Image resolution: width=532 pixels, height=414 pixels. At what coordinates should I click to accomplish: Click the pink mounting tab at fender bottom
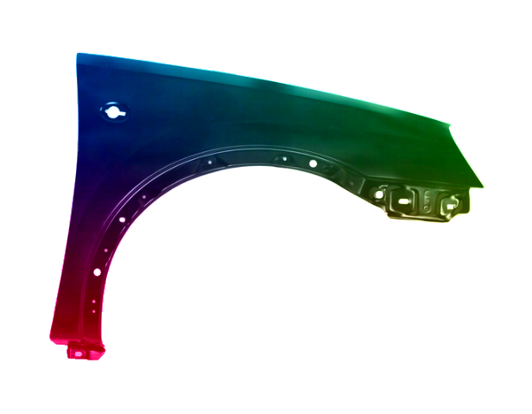click(85, 350)
